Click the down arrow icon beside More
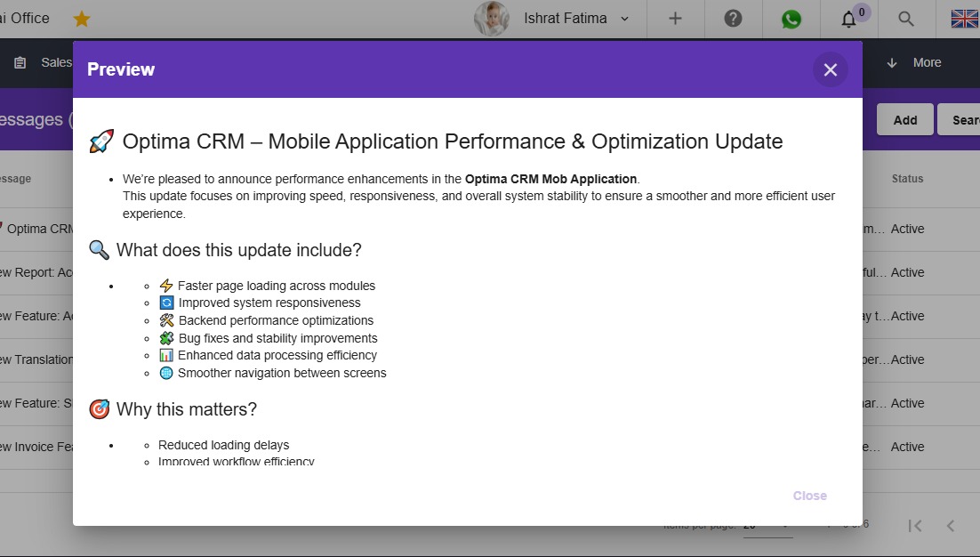Screen dimensions: 980x557 click(892, 62)
